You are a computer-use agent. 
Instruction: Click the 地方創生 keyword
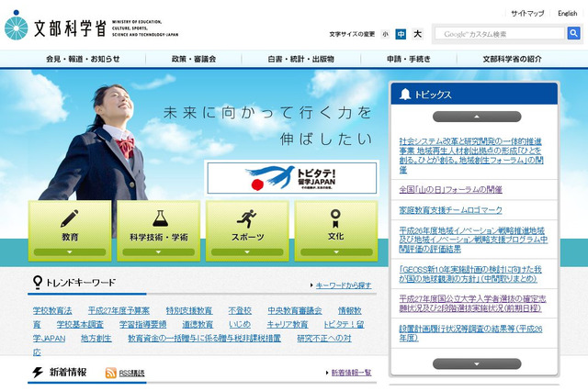(x=96, y=338)
